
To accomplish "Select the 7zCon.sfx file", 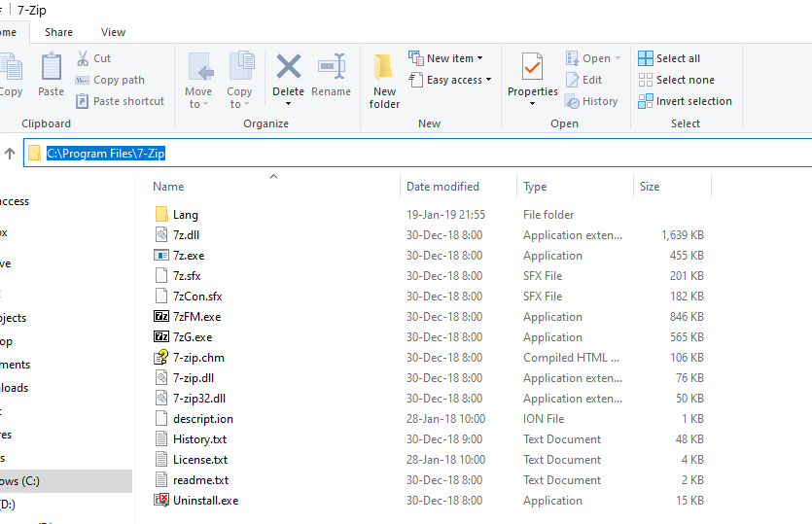I will (197, 297).
